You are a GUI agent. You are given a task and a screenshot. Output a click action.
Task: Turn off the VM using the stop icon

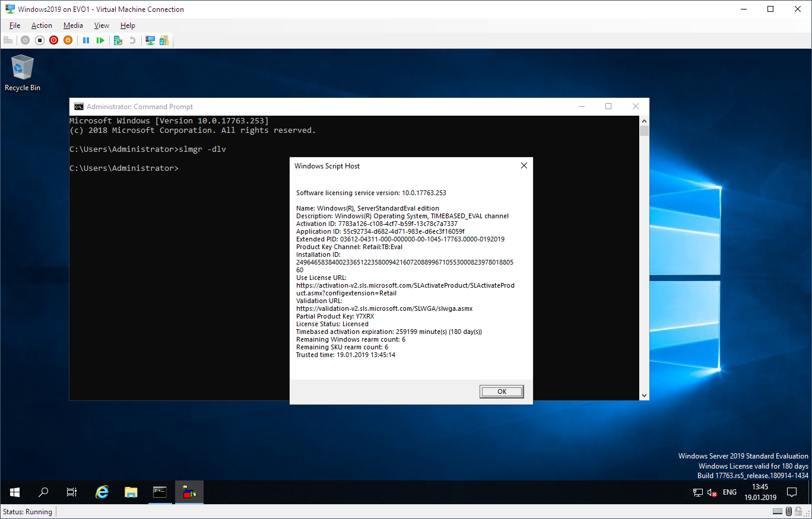(x=39, y=40)
